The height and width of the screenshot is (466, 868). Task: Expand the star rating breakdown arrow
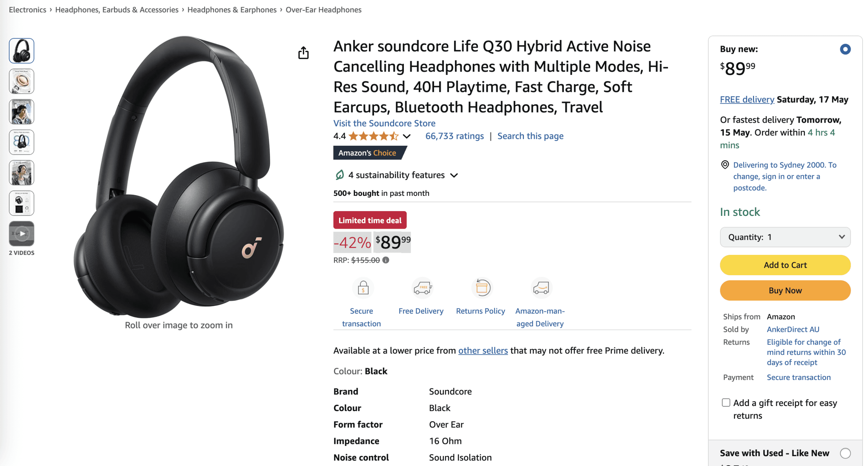407,136
